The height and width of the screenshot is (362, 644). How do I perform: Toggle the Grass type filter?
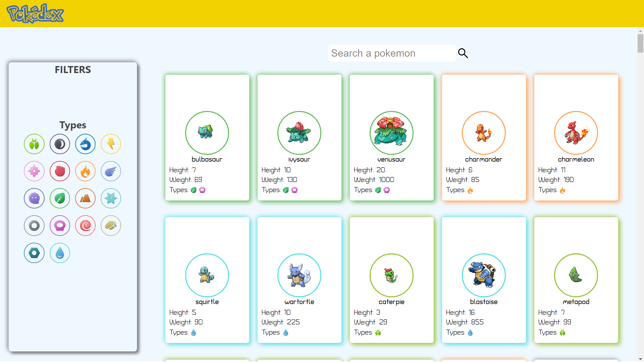[x=60, y=198]
